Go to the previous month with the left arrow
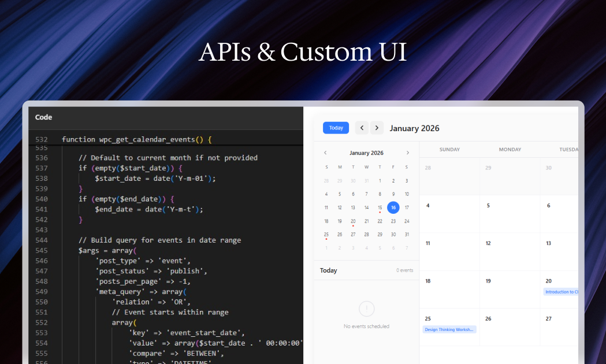The image size is (606, 364). pos(362,128)
